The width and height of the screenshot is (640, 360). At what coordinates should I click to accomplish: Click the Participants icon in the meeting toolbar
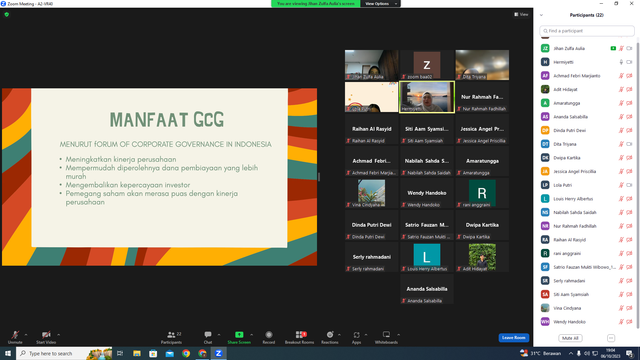point(171,335)
